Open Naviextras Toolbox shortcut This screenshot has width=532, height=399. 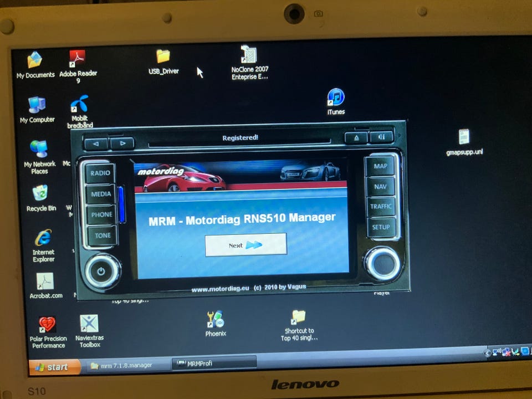point(89,331)
